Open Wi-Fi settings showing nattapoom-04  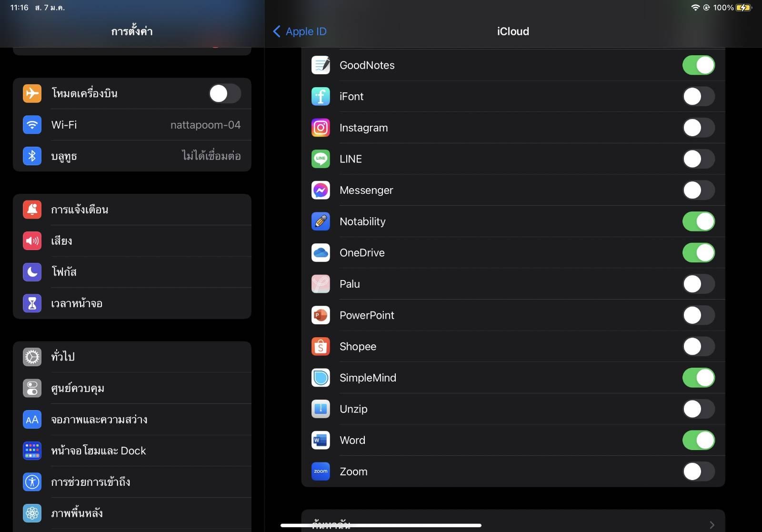(x=132, y=125)
